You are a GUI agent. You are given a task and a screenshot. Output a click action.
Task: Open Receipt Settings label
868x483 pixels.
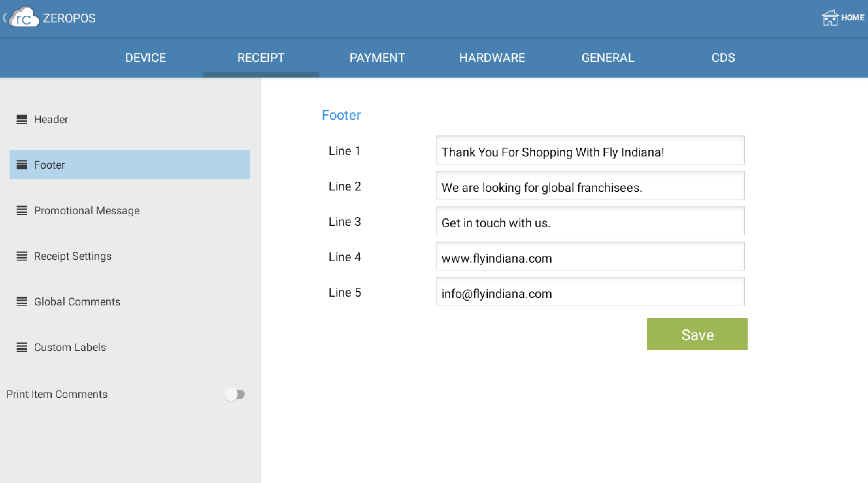point(73,256)
